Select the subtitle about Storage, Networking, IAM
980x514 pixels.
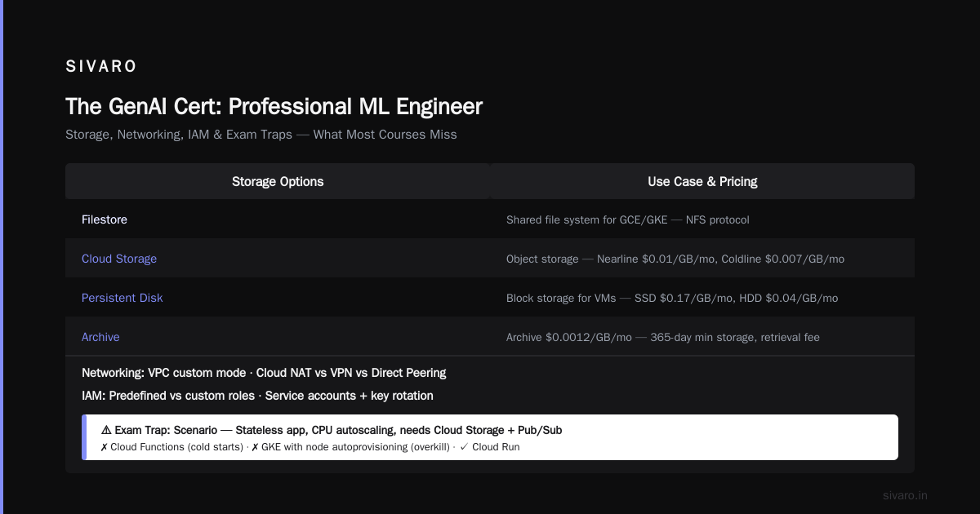click(261, 135)
